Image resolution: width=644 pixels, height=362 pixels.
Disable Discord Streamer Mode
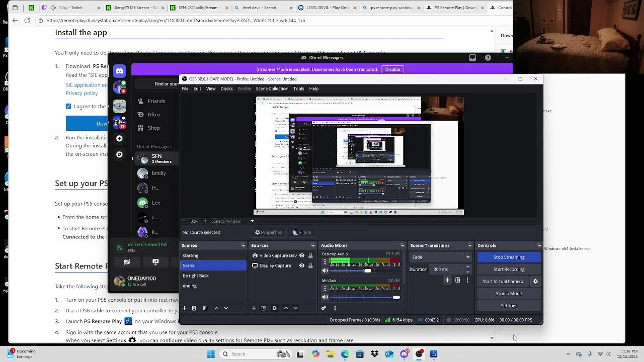point(392,69)
